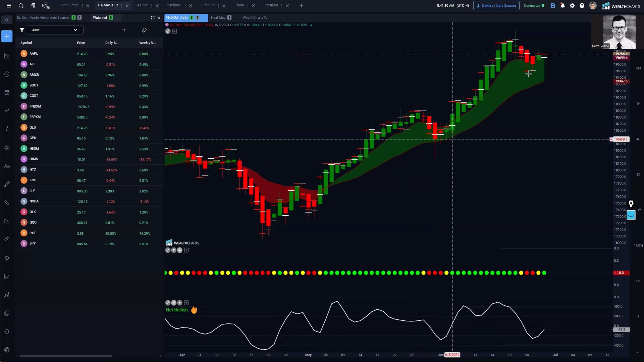Switch to 5 minute tab
This screenshot has width=644, height=362.
pyautogui.click(x=174, y=5)
